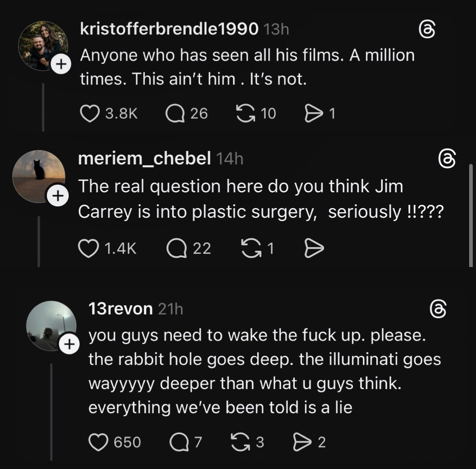This screenshot has height=469, width=476.
Task: Like kristofferbrendle1990's comment with heart icon
Action: coord(90,114)
